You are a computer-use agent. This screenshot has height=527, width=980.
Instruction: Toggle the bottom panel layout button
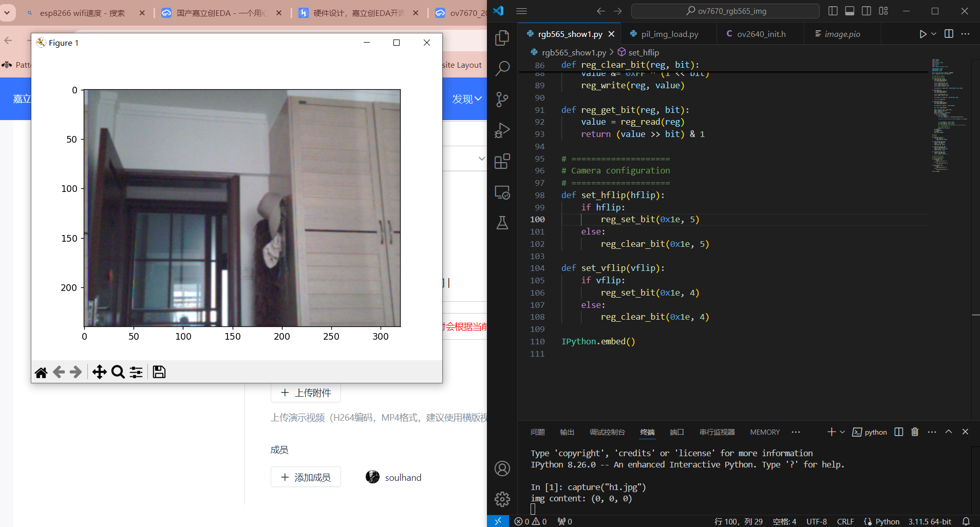point(850,11)
